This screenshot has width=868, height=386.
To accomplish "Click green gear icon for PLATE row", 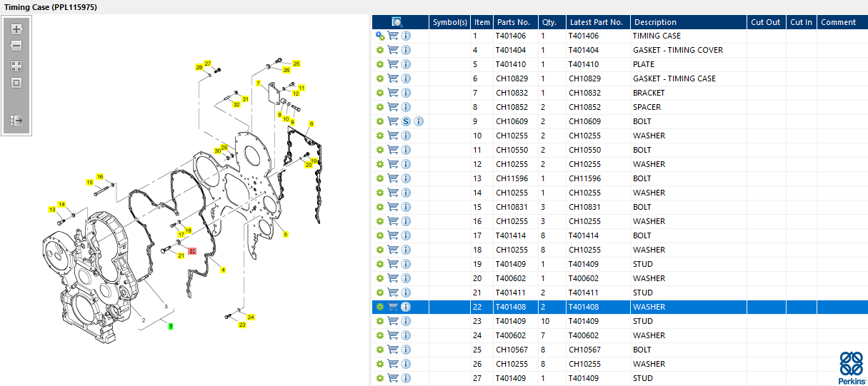I will pos(380,64).
